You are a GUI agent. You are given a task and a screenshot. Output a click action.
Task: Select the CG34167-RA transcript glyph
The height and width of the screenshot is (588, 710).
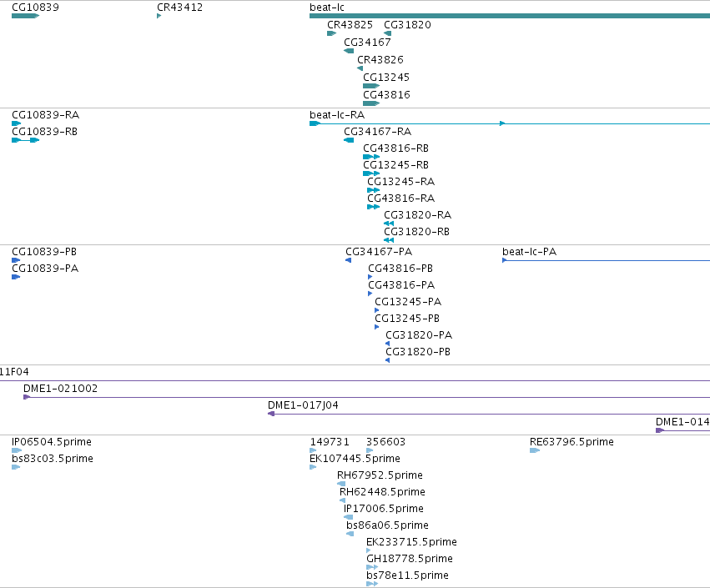pos(349,140)
